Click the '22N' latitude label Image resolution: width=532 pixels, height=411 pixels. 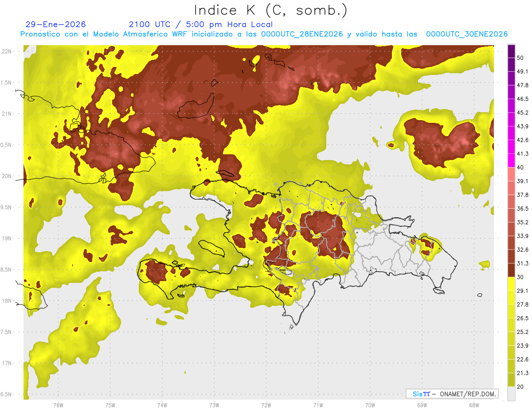click(x=8, y=51)
